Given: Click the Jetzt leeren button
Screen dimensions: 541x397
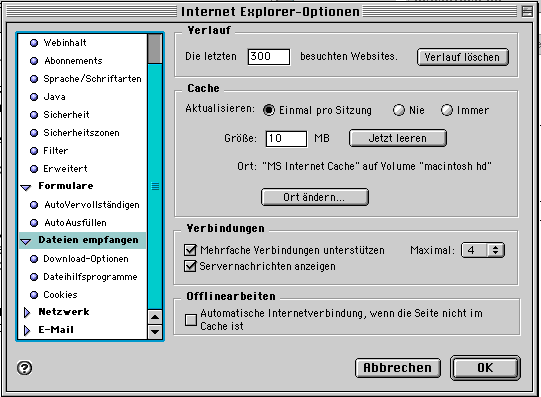Looking at the screenshot, I should [398, 138].
